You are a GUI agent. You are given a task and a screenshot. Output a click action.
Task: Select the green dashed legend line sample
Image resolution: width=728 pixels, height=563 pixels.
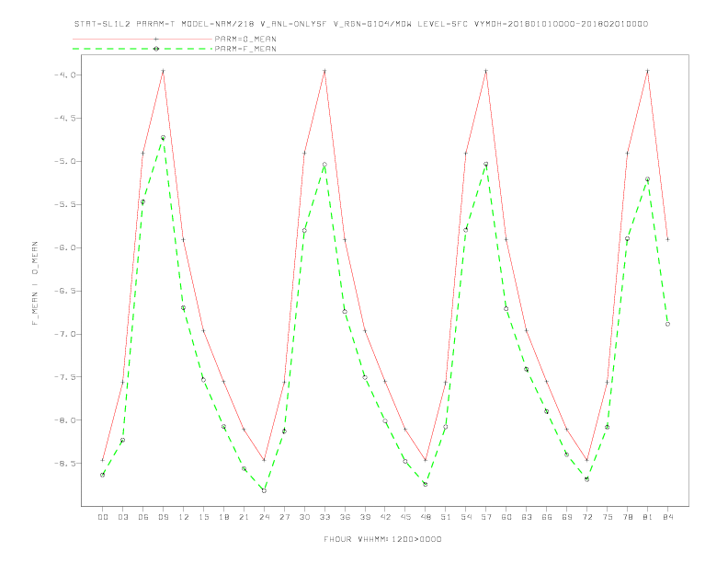pyautogui.click(x=142, y=49)
